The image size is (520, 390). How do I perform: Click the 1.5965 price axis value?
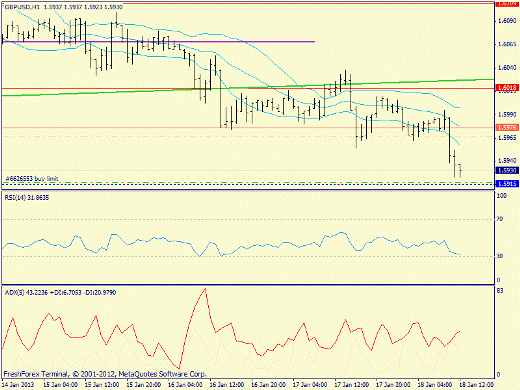507,137
